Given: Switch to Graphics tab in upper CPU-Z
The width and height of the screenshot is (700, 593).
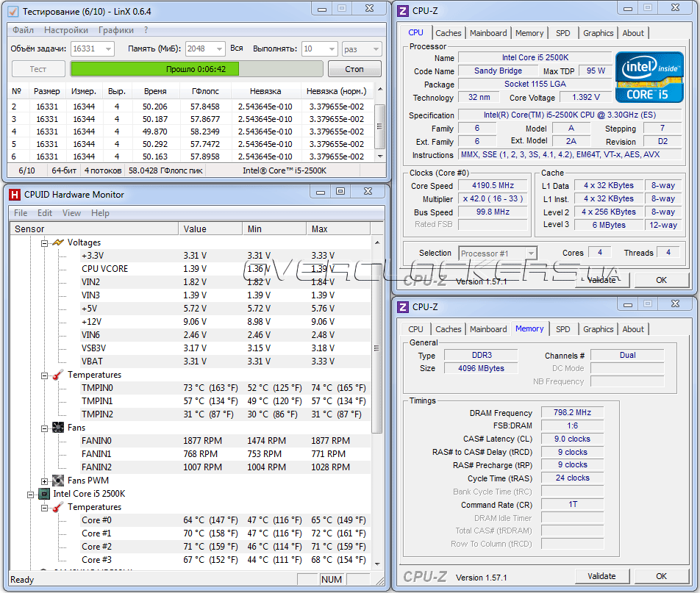Looking at the screenshot, I should pos(599,33).
